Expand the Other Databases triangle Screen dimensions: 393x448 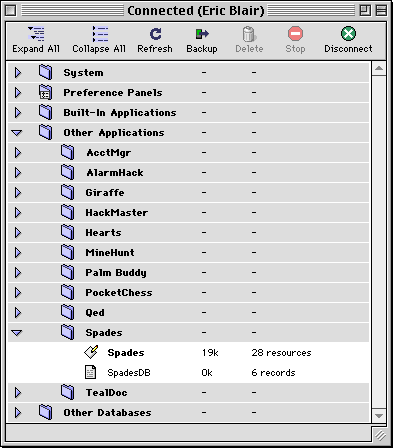tap(18, 412)
